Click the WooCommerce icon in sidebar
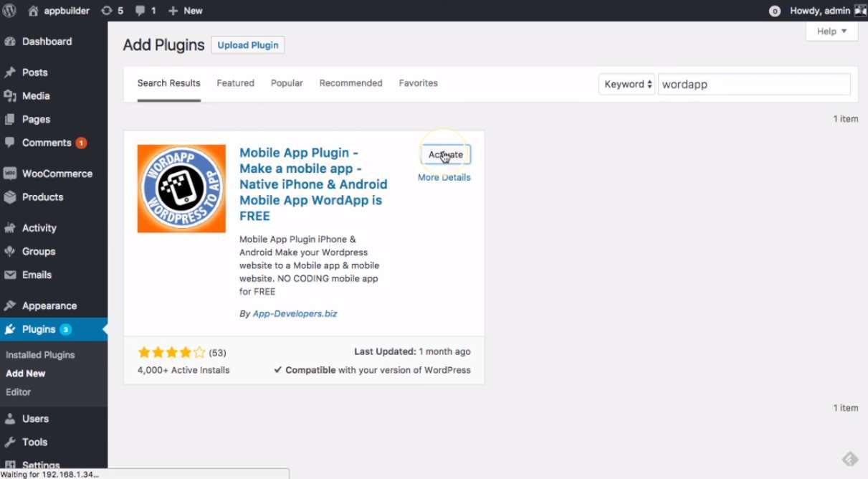 coord(10,174)
